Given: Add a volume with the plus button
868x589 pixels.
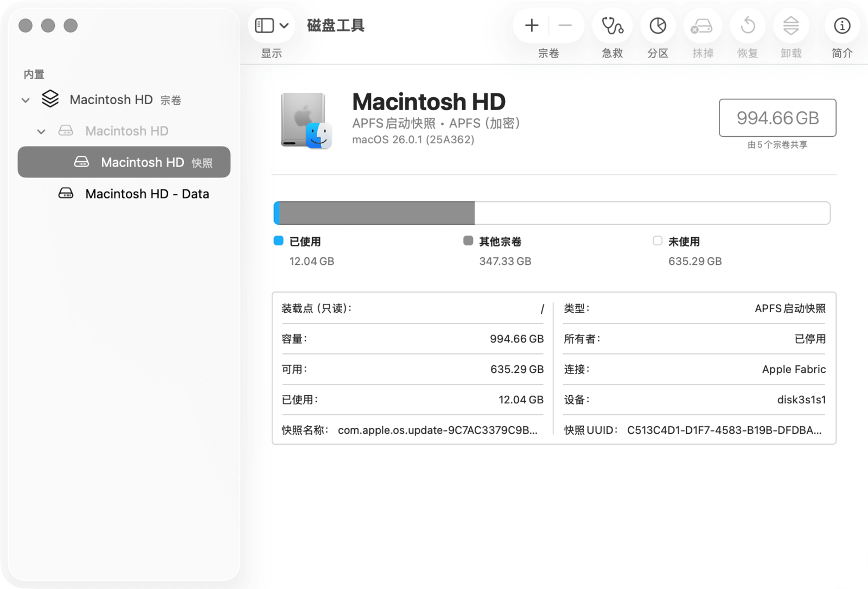Looking at the screenshot, I should pyautogui.click(x=532, y=26).
